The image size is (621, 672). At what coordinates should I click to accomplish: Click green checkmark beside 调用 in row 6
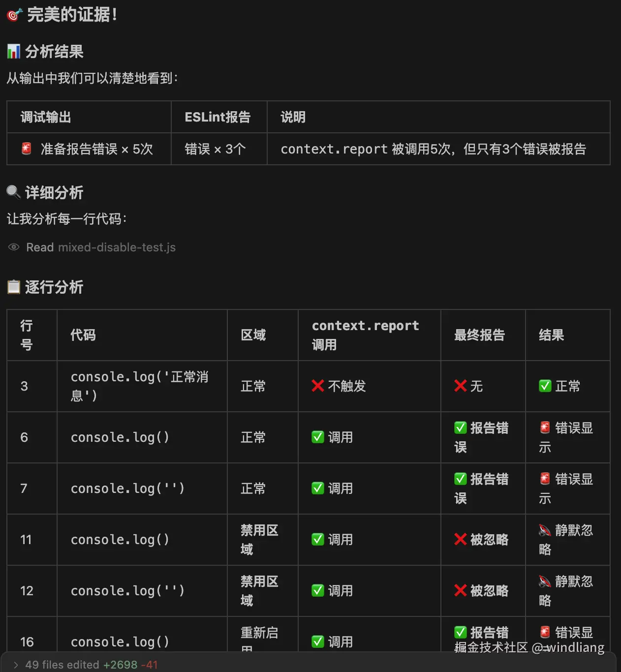[x=318, y=437]
